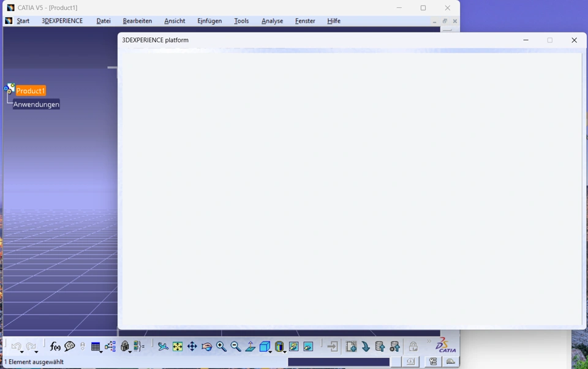The height and width of the screenshot is (369, 588).
Task: Select Product1 in the specification tree
Action: 31,91
